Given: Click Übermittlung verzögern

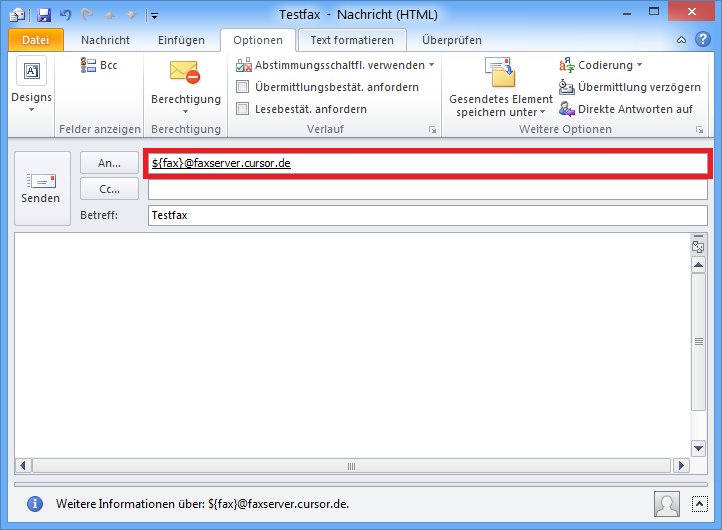Looking at the screenshot, I should pyautogui.click(x=629, y=87).
